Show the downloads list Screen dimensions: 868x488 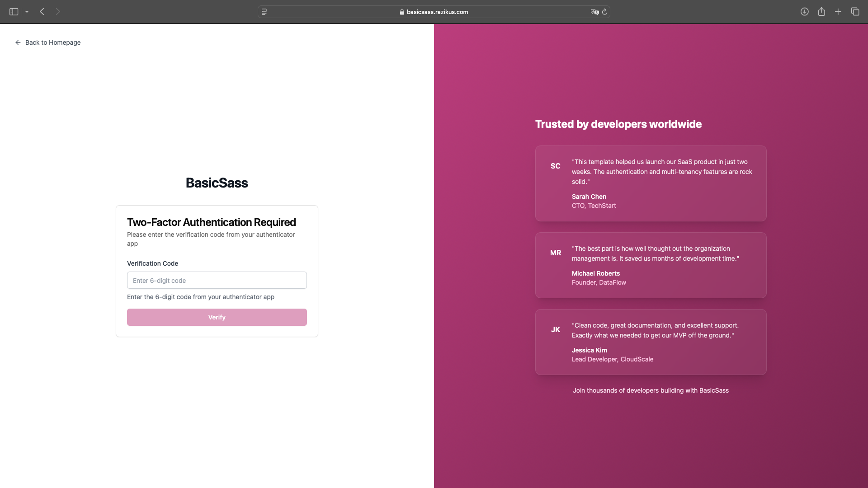coord(804,12)
